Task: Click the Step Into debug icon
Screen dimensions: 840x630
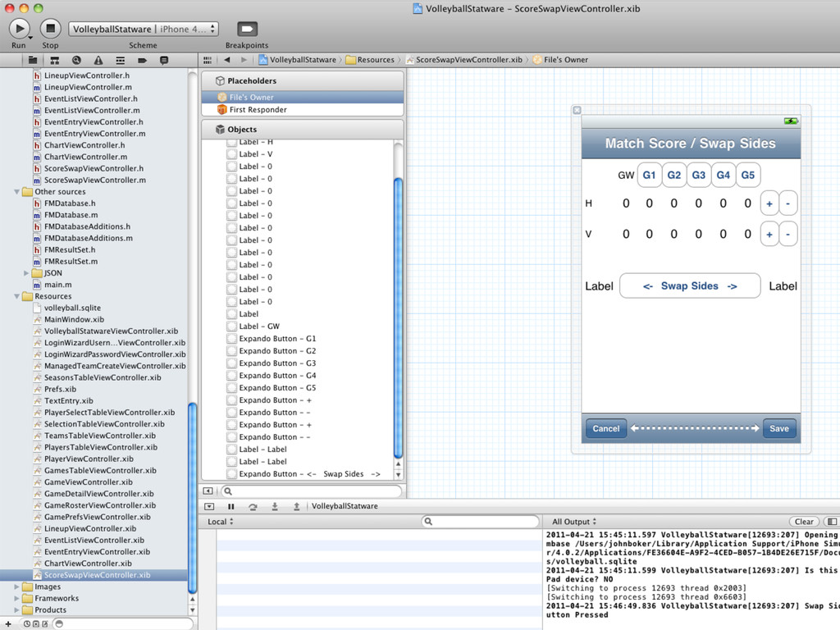Action: (x=275, y=506)
